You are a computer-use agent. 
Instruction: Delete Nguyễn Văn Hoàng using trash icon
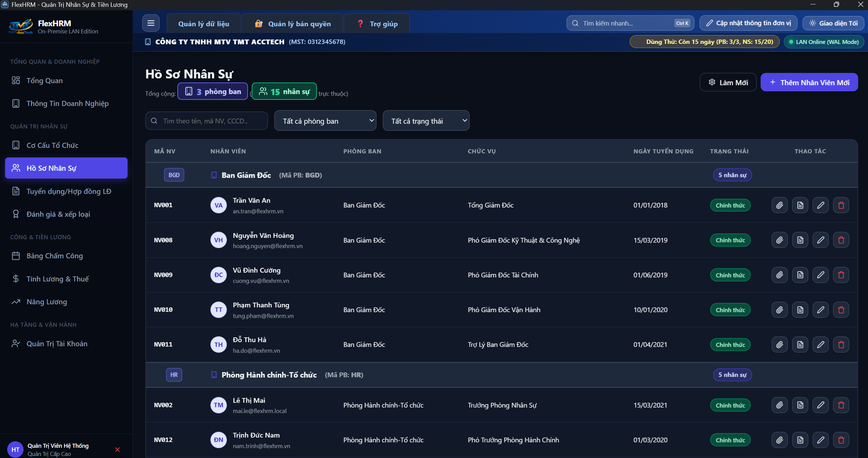841,240
